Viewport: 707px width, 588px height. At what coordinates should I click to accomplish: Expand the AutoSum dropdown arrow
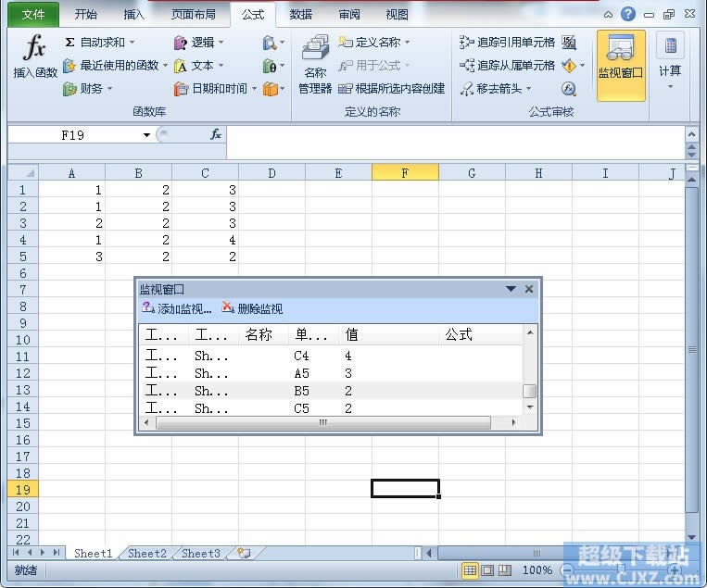132,43
